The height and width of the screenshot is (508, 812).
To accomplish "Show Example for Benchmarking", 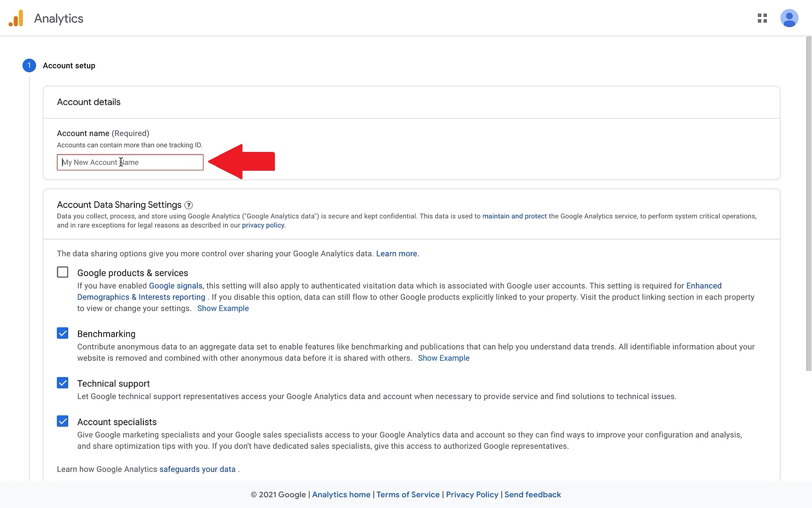I will tap(443, 358).
